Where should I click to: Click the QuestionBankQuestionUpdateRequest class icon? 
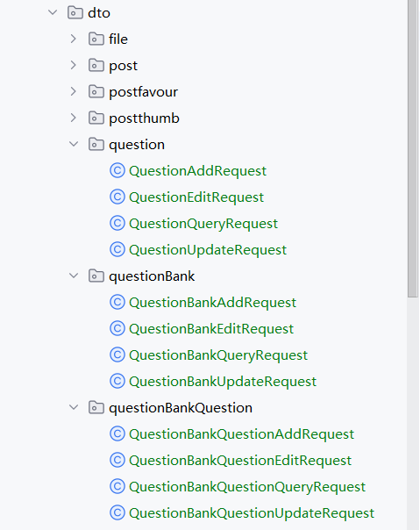pos(117,512)
